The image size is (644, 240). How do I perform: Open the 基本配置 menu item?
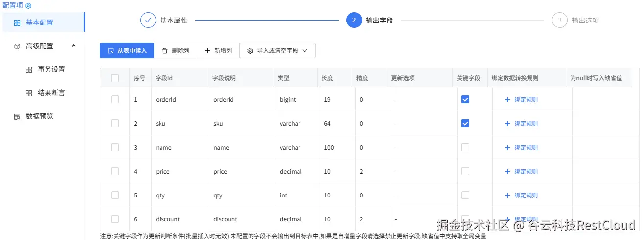pos(43,22)
